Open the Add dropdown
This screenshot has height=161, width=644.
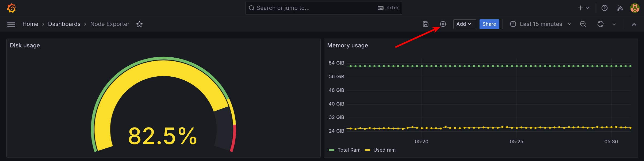[x=465, y=24]
